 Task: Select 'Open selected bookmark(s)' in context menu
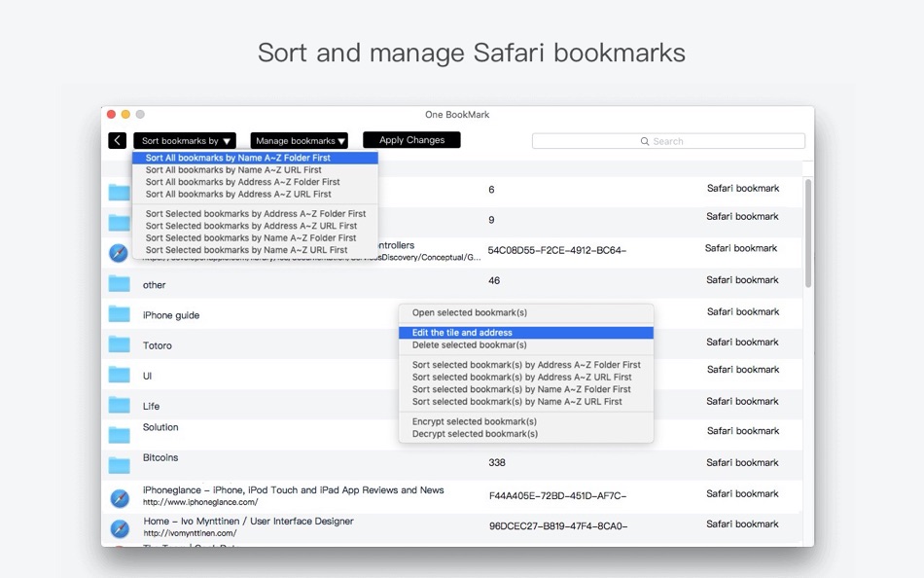pyautogui.click(x=526, y=312)
